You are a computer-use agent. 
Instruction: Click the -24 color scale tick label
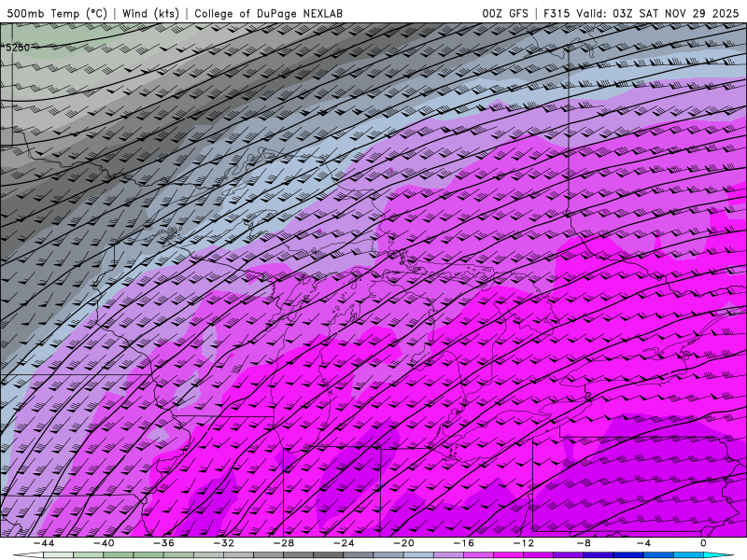(x=344, y=543)
